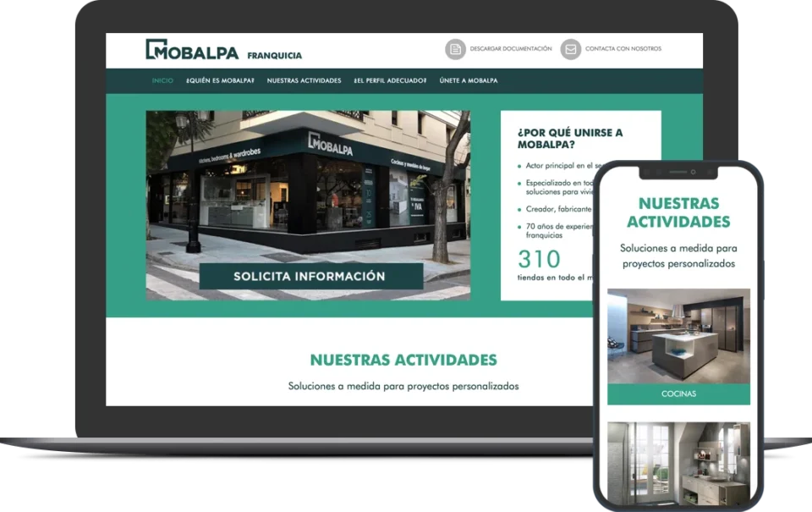The image size is (812, 512).
Task: Select the Únete a Mobalpa menu item
Action: [469, 81]
